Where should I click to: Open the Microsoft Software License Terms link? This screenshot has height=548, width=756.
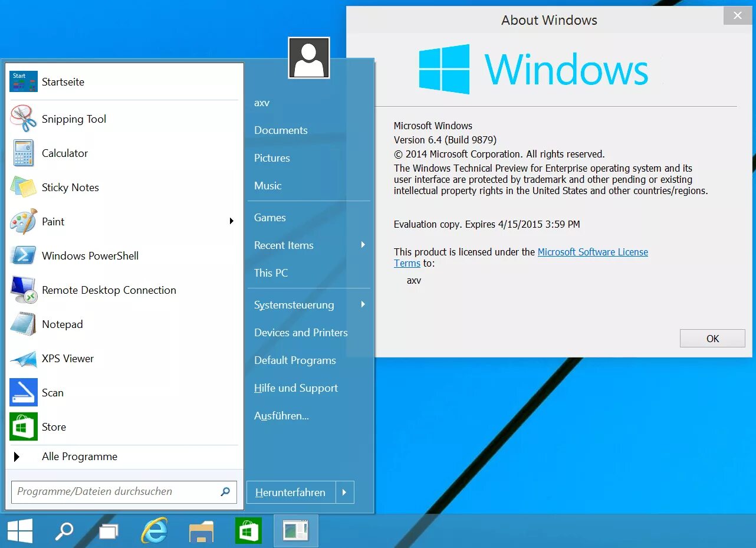(592, 251)
